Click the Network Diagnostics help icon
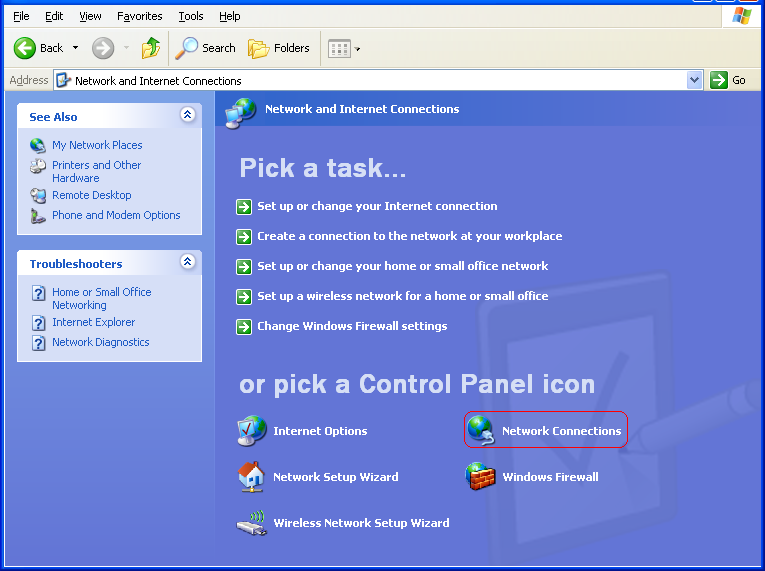 (39, 343)
